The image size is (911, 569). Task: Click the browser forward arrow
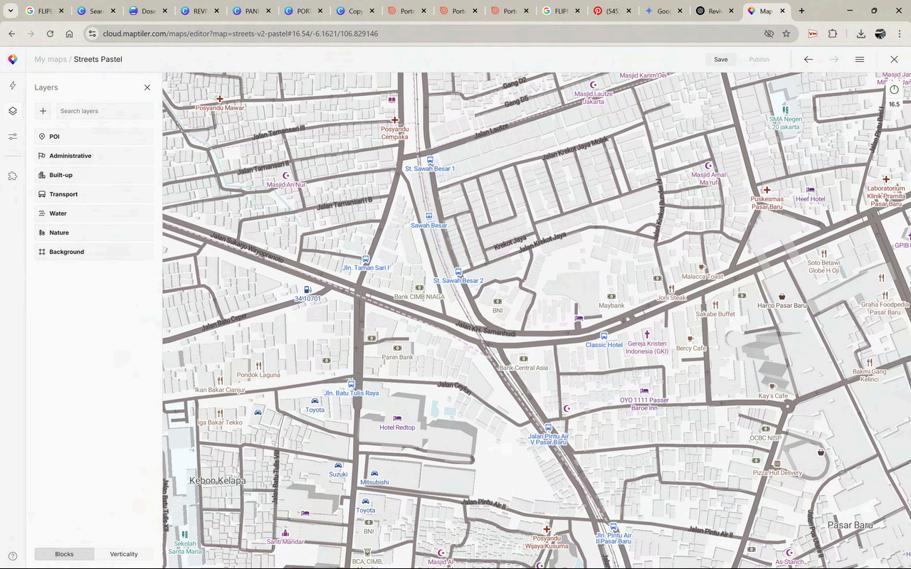pos(31,34)
